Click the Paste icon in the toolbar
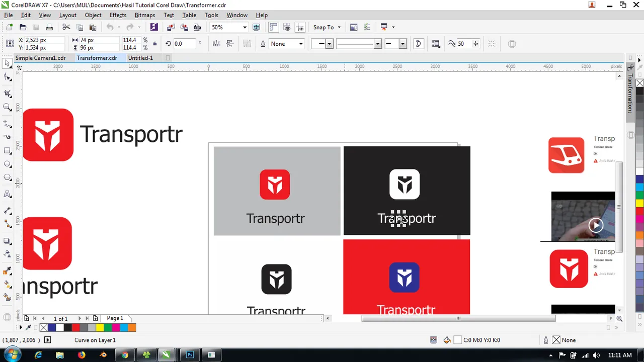The height and width of the screenshot is (362, 644). tap(93, 27)
